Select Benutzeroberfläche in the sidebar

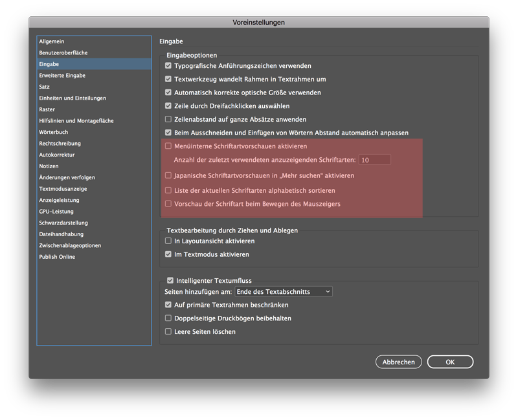tap(94, 53)
